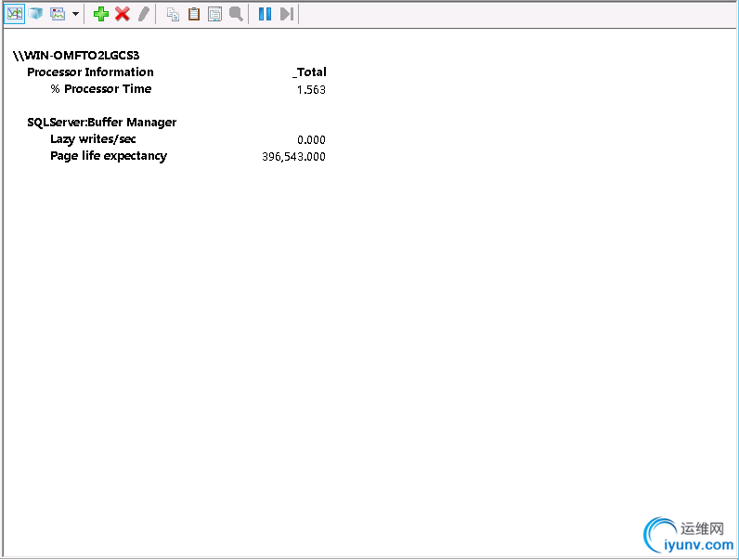Click the _Total instance column header
739x560 pixels.
(309, 72)
